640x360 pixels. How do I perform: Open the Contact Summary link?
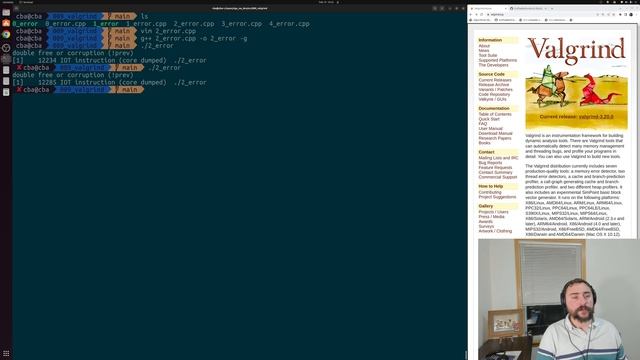click(x=495, y=173)
